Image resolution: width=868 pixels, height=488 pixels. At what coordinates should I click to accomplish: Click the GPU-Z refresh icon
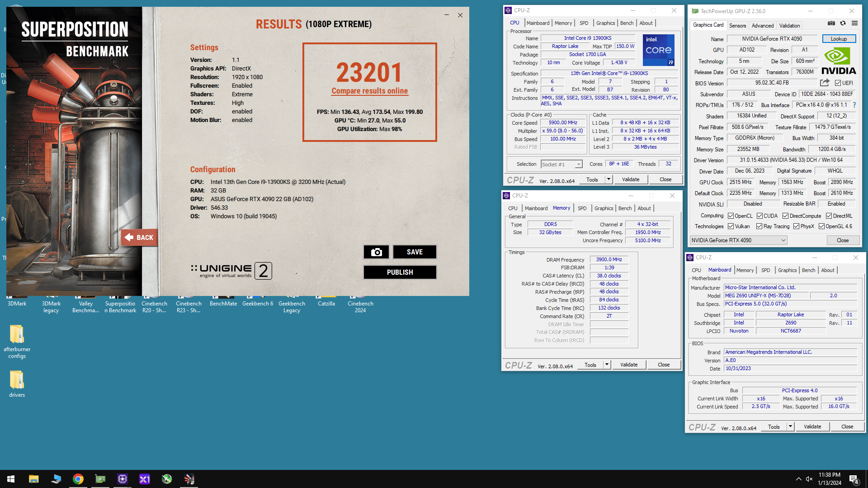pyautogui.click(x=843, y=23)
